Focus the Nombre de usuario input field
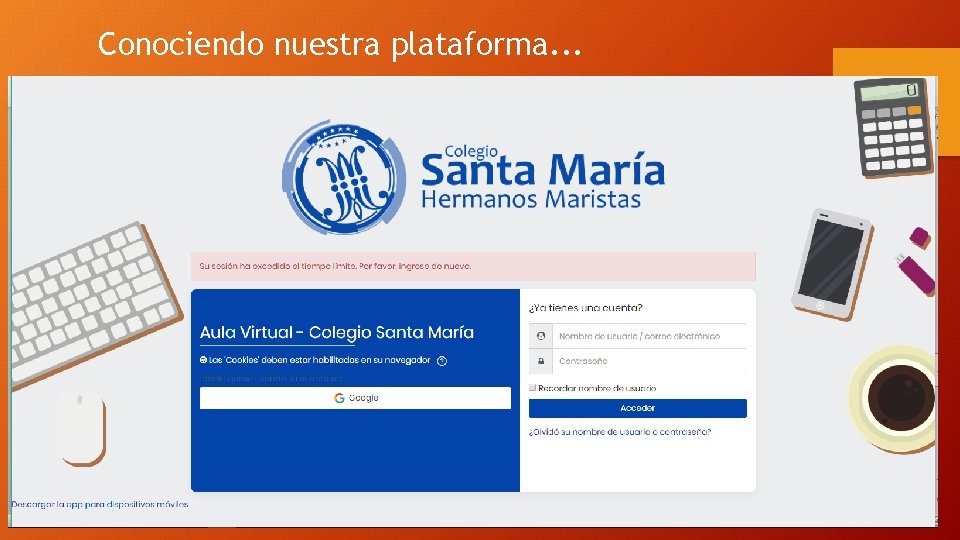The height and width of the screenshot is (540, 960). [649, 336]
